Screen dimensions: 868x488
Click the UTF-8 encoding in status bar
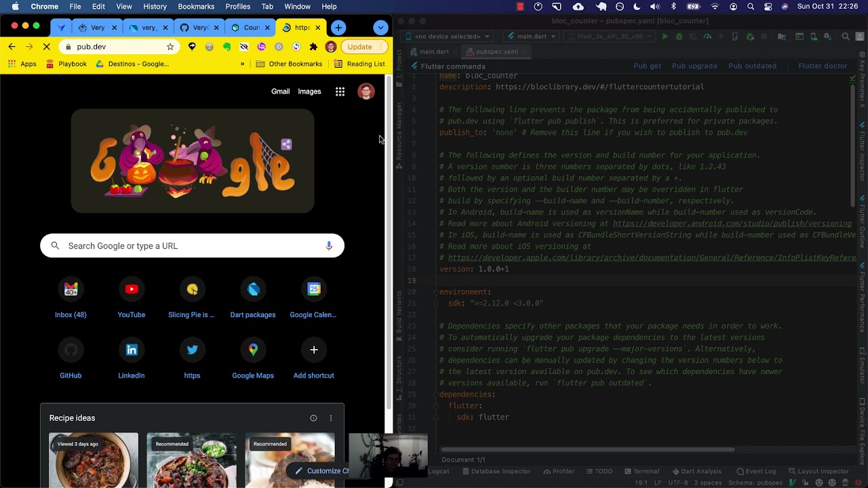click(678, 483)
